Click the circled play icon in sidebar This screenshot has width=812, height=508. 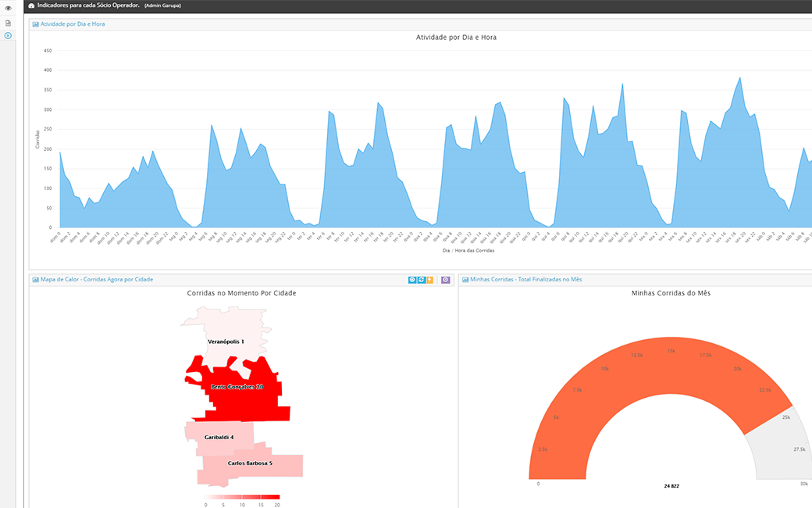point(8,35)
